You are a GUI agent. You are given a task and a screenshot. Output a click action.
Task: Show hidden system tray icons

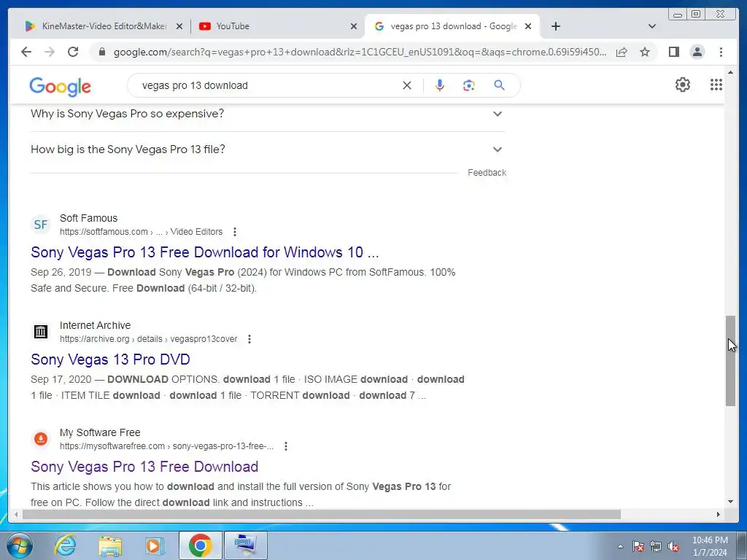620,546
